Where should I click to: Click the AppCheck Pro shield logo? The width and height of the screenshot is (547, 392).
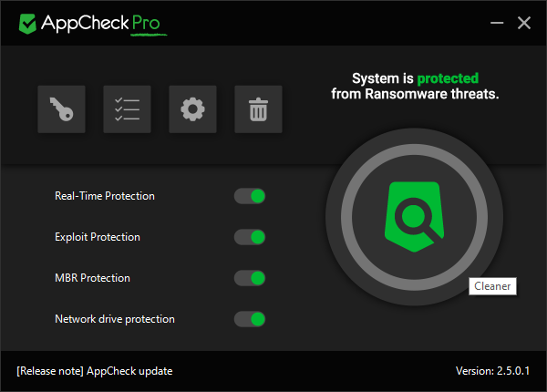[x=27, y=24]
